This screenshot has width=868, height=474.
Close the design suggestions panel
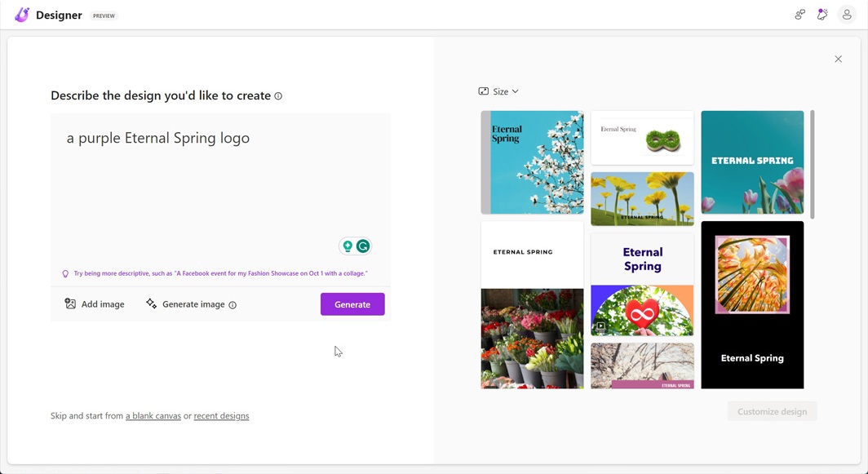(838, 59)
